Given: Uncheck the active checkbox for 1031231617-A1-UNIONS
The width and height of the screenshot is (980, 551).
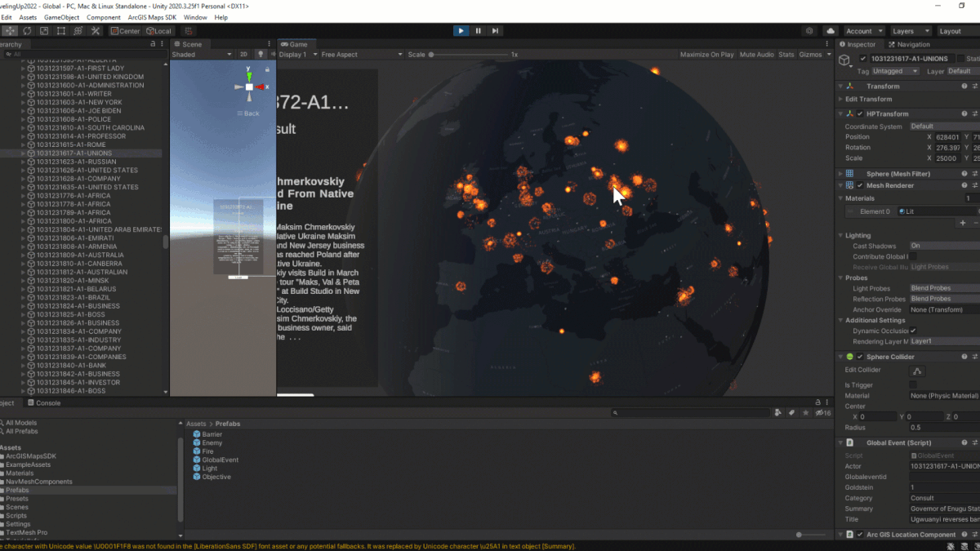Looking at the screenshot, I should (x=863, y=59).
